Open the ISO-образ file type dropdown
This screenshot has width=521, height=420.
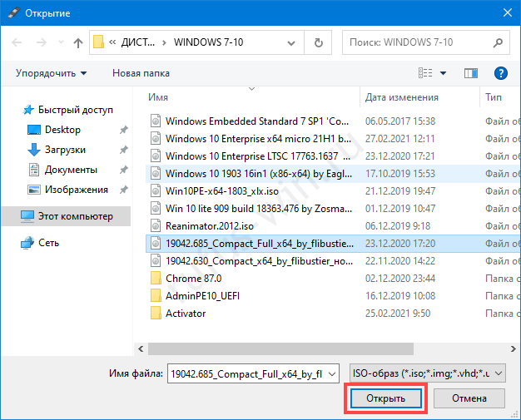point(428,374)
